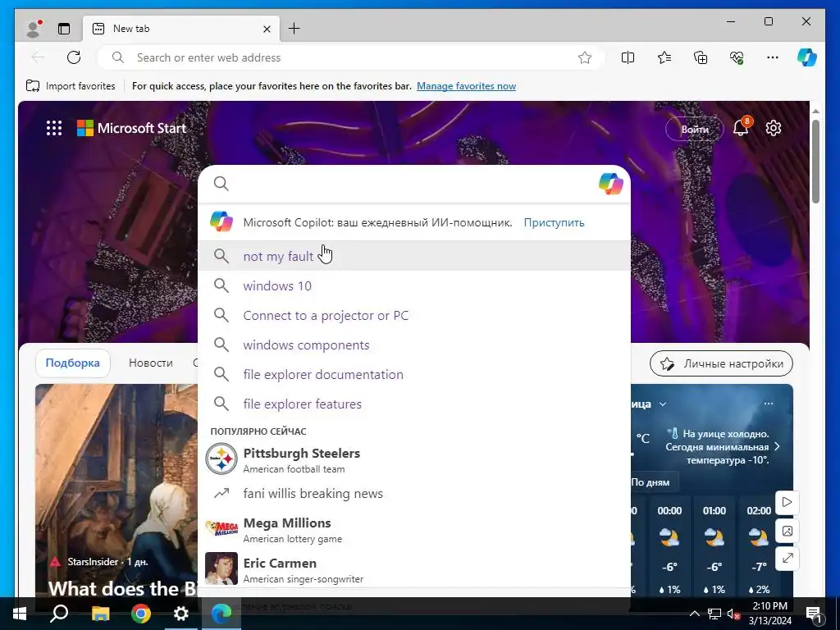Open Action Center notifications icon

[814, 614]
